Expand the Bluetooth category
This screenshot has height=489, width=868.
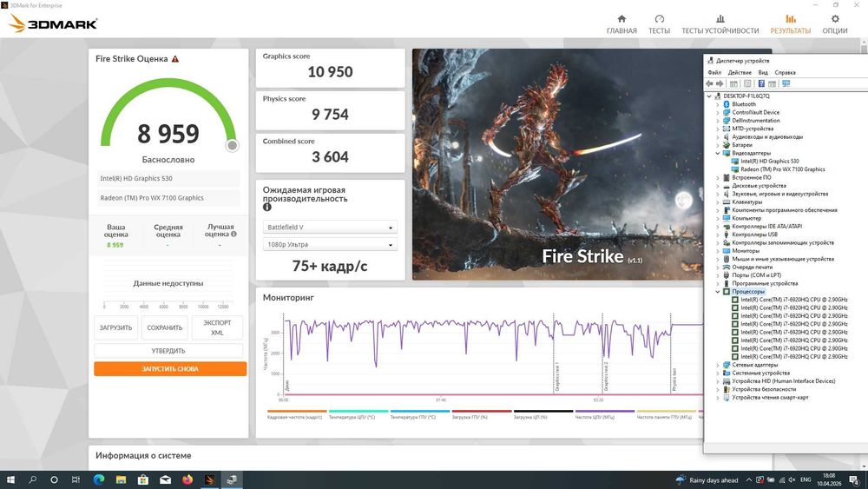point(718,104)
